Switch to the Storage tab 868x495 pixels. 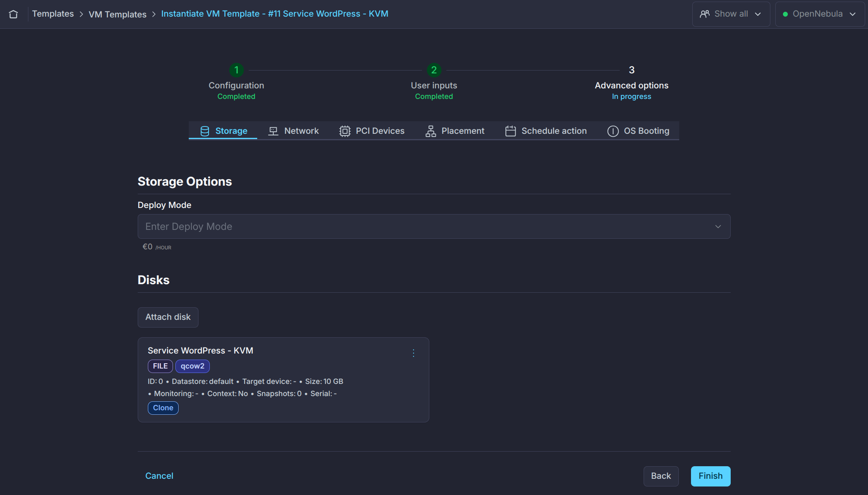(223, 131)
